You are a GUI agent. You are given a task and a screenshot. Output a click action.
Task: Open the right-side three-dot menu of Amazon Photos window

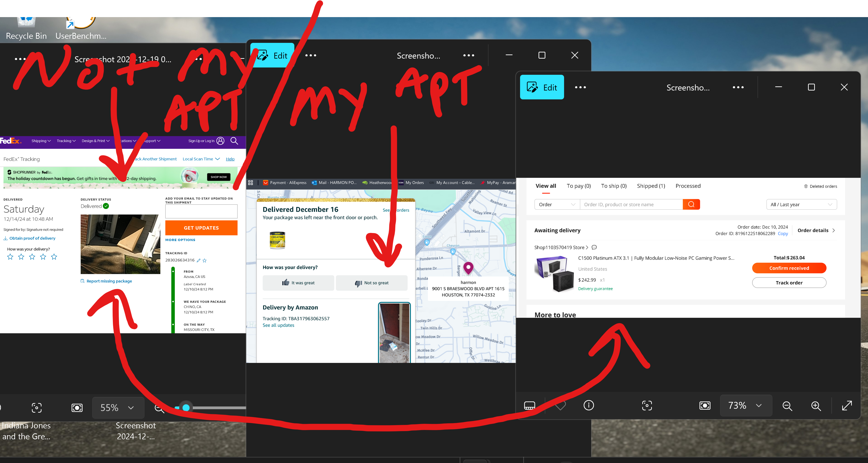(x=468, y=55)
